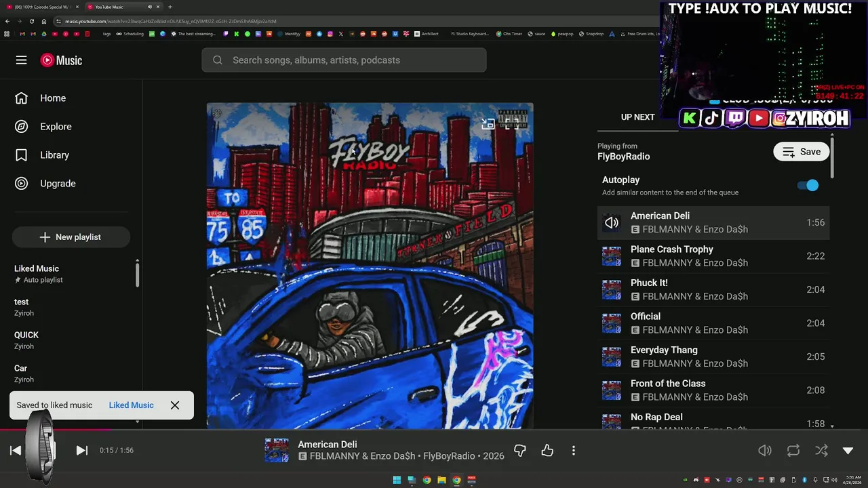Open File Explorer from taskbar
The image size is (868, 488).
click(x=441, y=480)
